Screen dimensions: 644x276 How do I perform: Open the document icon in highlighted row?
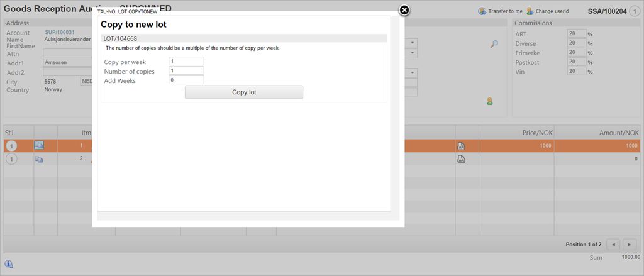coord(461,146)
